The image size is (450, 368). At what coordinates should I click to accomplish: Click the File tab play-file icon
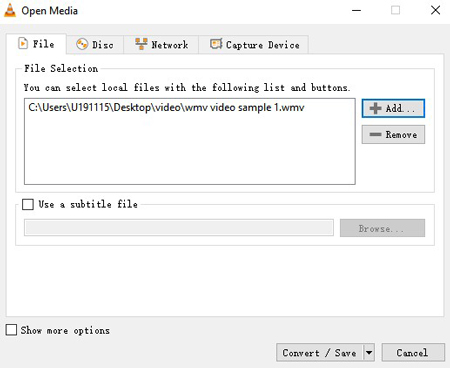pos(23,44)
